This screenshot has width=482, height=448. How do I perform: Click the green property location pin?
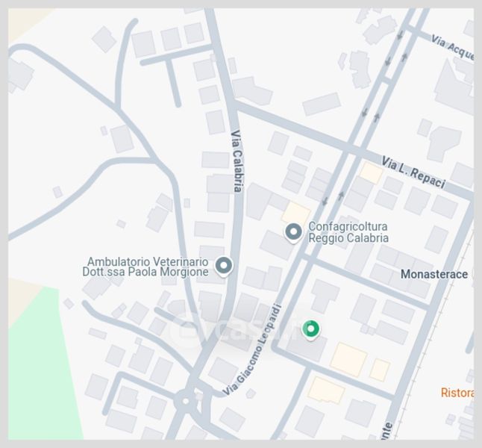click(311, 329)
